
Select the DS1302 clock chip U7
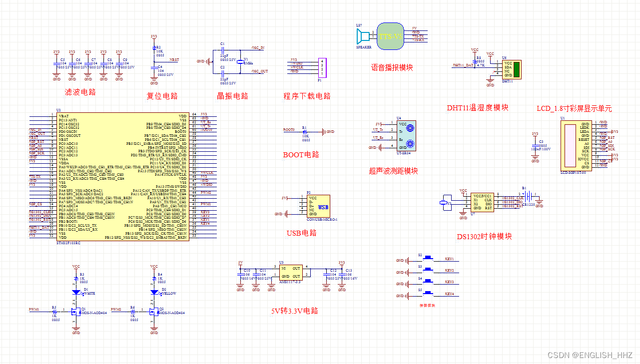483,202
